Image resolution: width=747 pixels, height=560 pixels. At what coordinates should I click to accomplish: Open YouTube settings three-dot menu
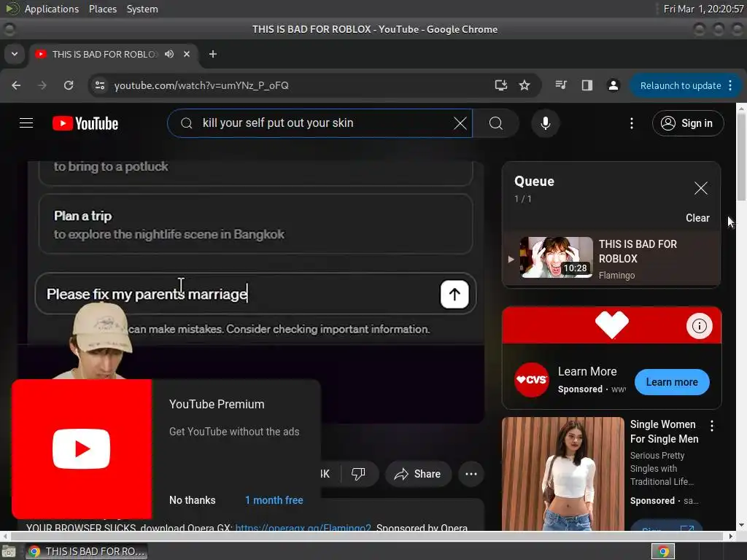(x=632, y=123)
